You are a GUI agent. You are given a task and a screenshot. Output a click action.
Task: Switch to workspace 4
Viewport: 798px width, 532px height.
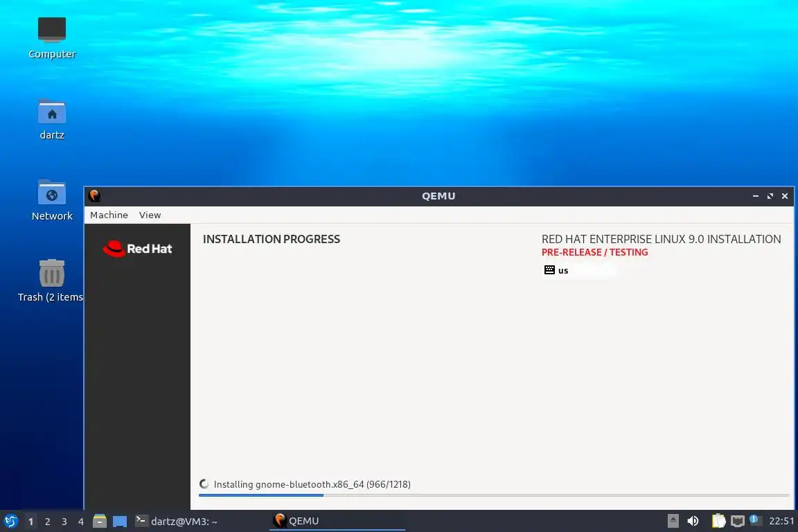(x=81, y=522)
